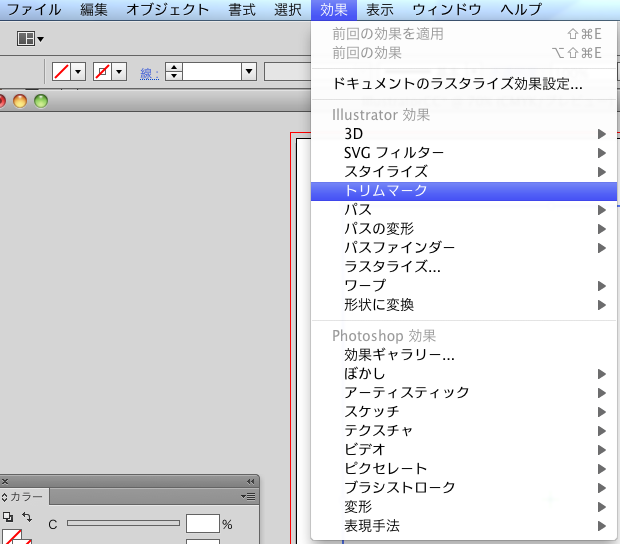Expand the 形状に変換 submenu
Image resolution: width=620 pixels, height=544 pixels.
point(464,304)
